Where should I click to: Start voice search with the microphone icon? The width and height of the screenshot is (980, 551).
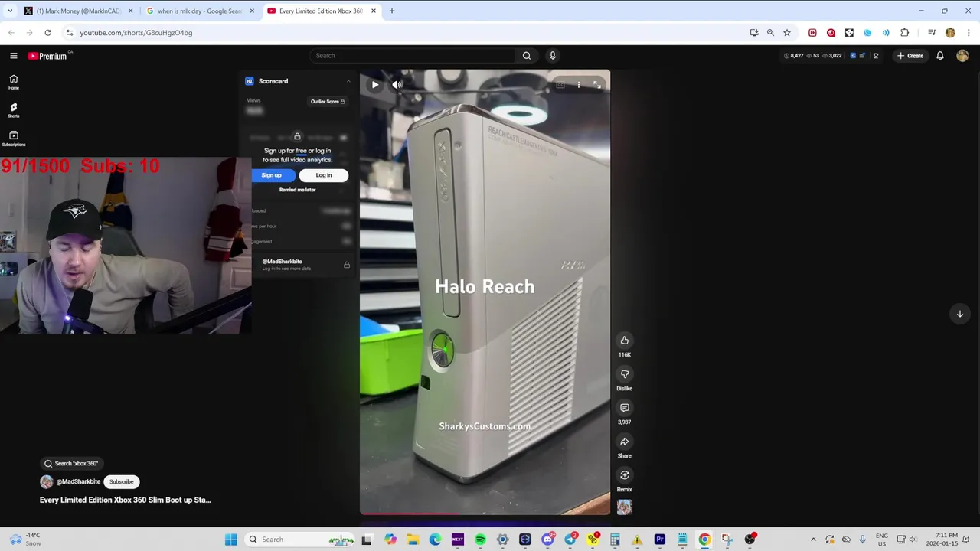tap(553, 56)
